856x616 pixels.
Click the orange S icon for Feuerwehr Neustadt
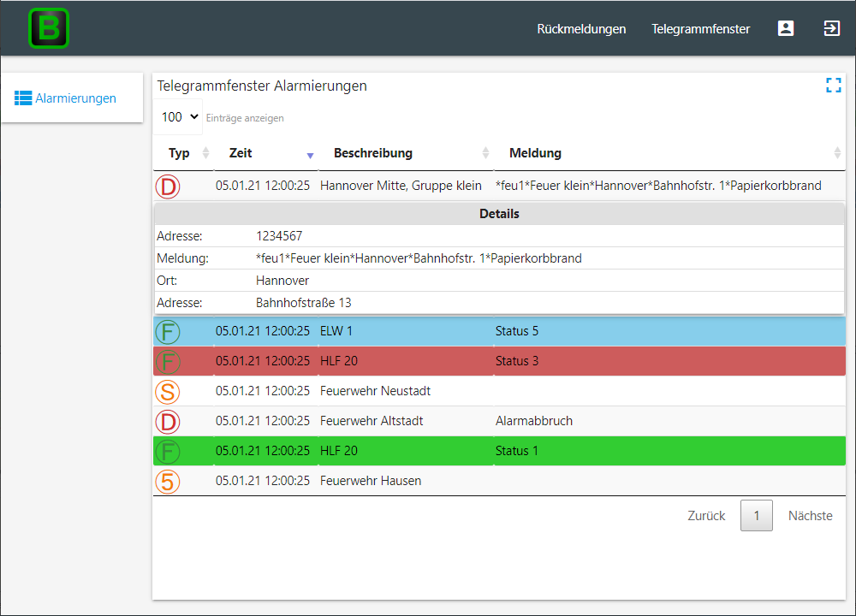click(167, 392)
